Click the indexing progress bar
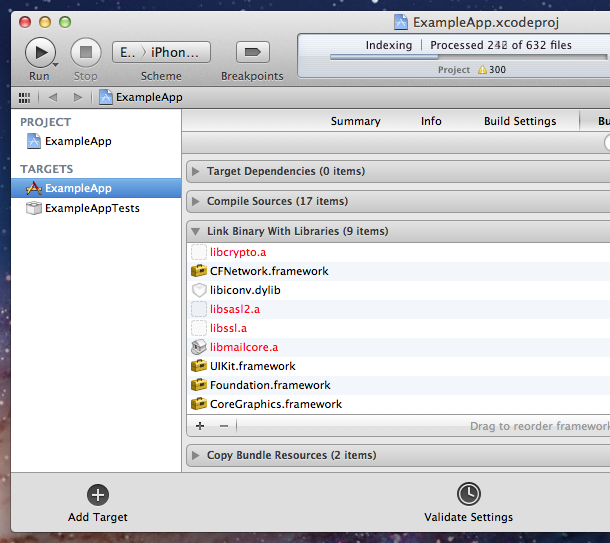610x543 pixels. click(468, 57)
